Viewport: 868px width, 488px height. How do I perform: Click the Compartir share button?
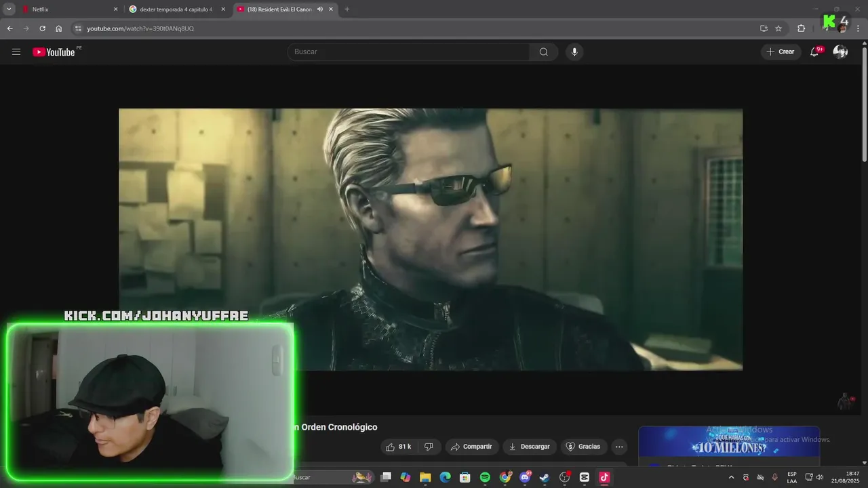(471, 447)
